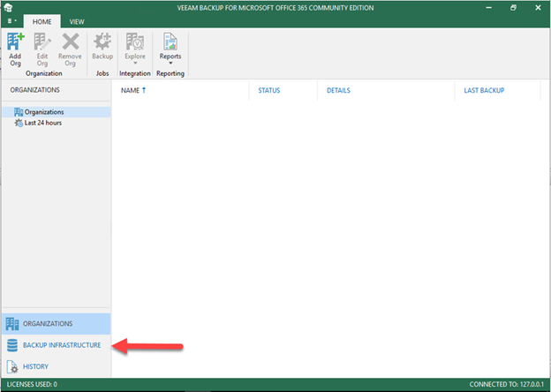This screenshot has height=392, width=551.
Task: Click the Explore integration icon
Action: [x=135, y=41]
